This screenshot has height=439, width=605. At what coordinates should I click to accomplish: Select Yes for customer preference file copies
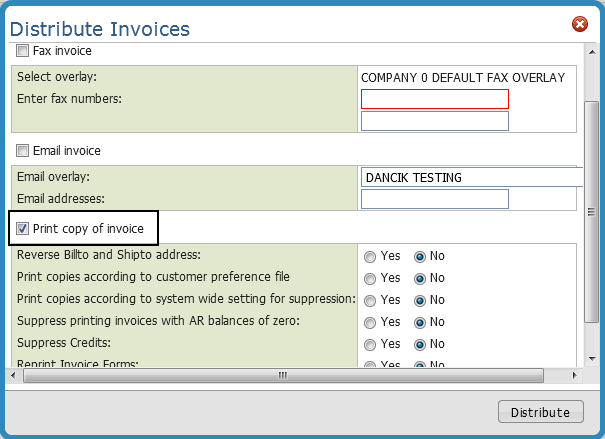[371, 278]
